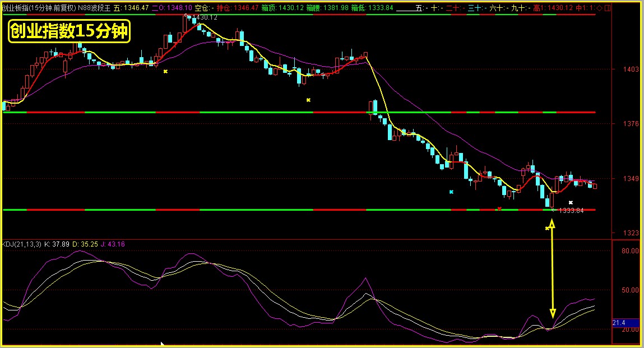Click the N88波段王 indicator name

click(x=95, y=8)
